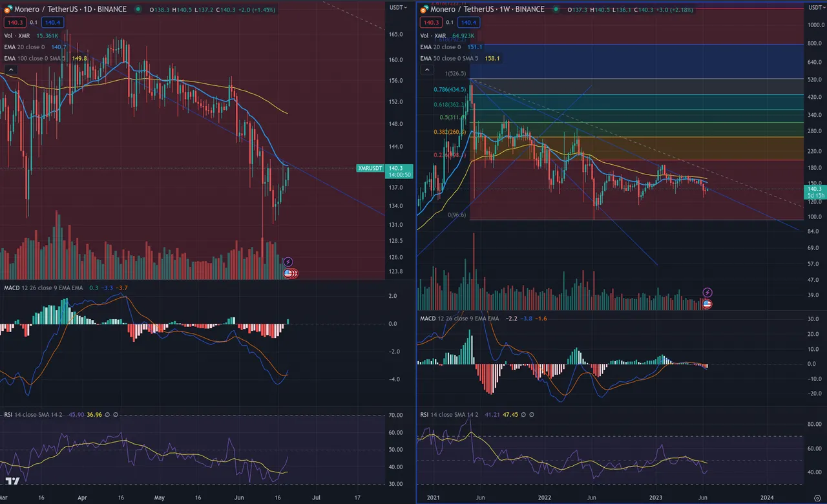This screenshot has height=504, width=827.
Task: Open the USDT currency dropdown on the 1D chart
Action: click(x=397, y=7)
